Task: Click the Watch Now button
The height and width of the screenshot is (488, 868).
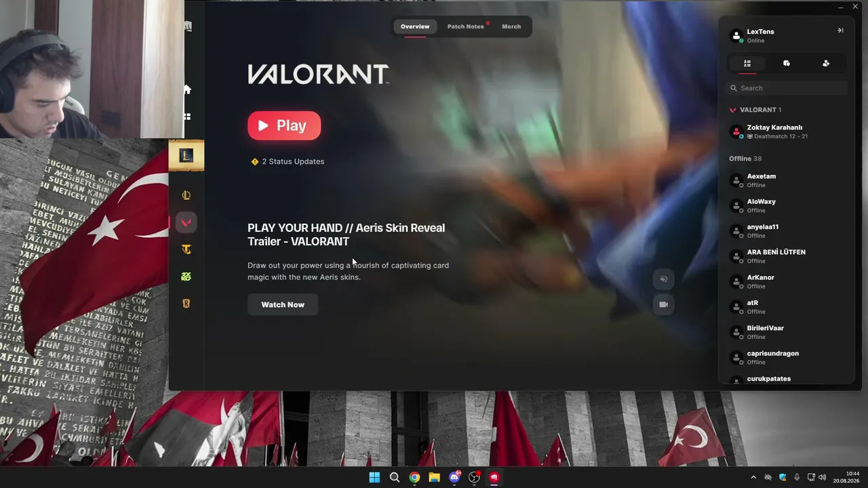Action: pos(283,304)
